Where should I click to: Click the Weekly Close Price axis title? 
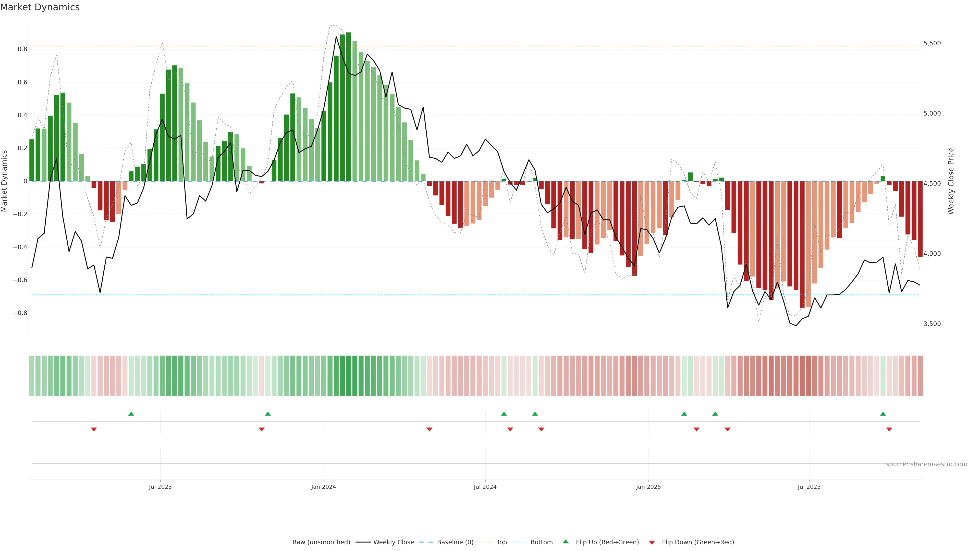coord(951,181)
